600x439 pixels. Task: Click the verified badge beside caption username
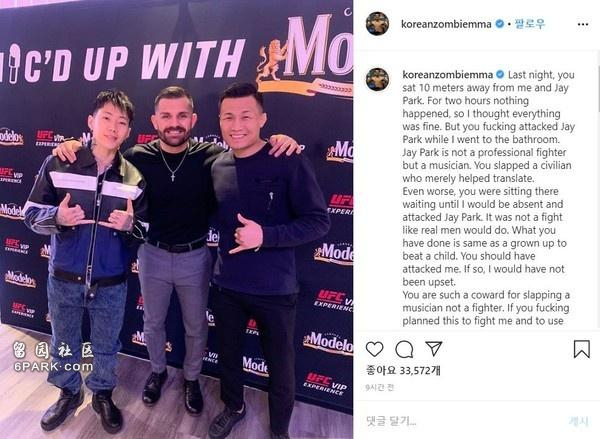point(500,74)
